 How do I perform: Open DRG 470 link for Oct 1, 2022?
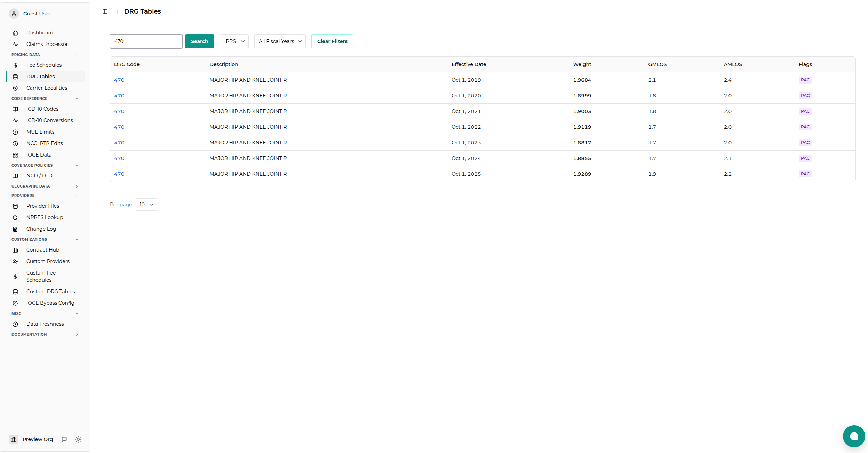pyautogui.click(x=119, y=127)
